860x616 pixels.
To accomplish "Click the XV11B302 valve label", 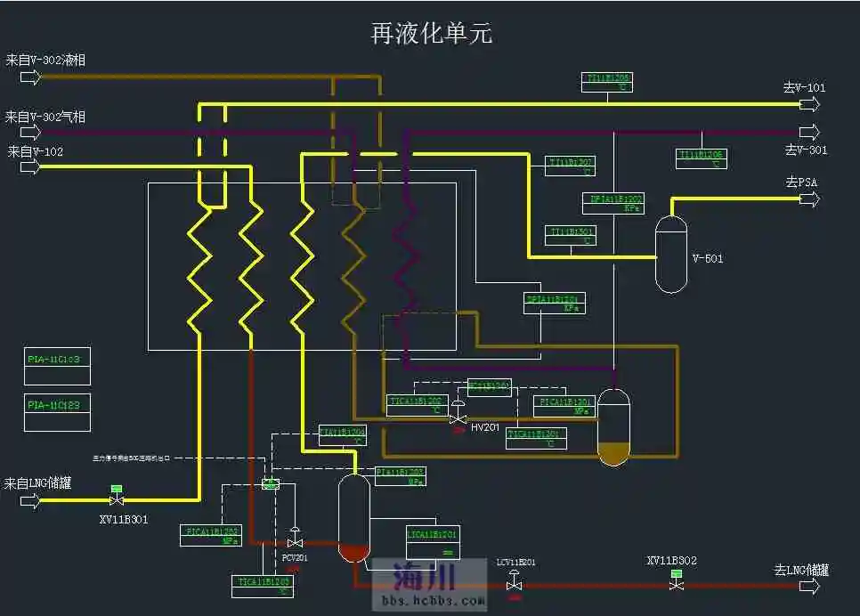I will coord(672,561).
